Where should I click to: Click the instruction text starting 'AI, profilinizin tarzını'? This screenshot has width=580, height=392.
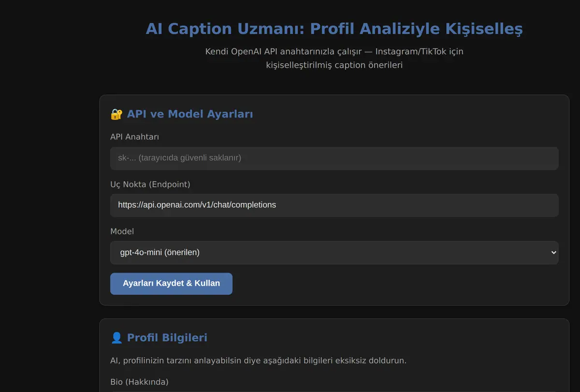(258, 361)
